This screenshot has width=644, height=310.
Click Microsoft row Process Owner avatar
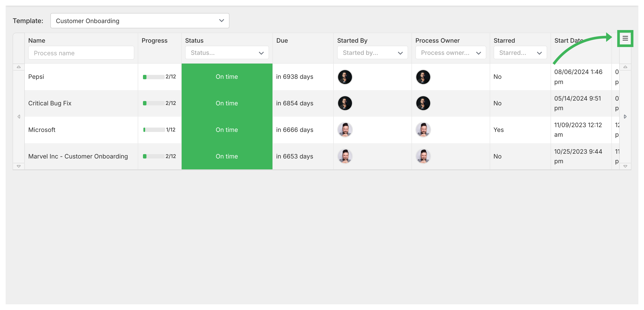423,130
